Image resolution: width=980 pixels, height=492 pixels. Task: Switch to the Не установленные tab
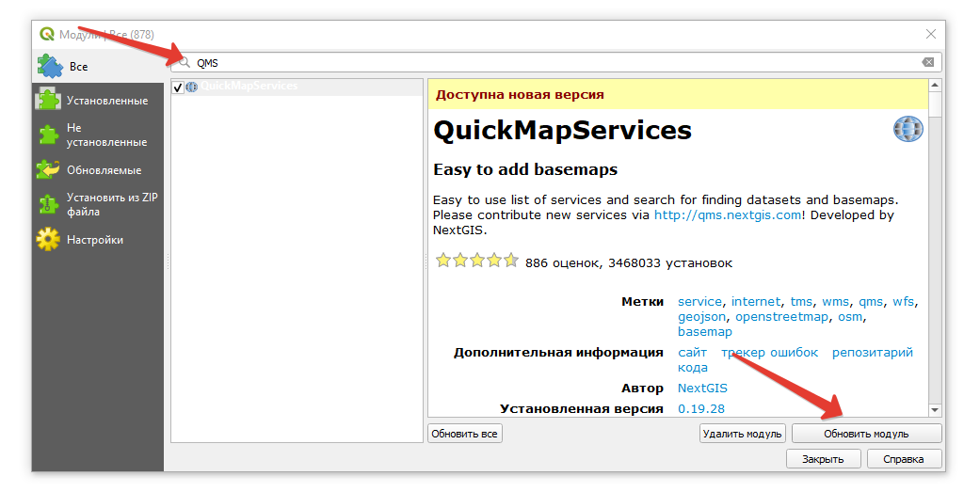pos(98,135)
